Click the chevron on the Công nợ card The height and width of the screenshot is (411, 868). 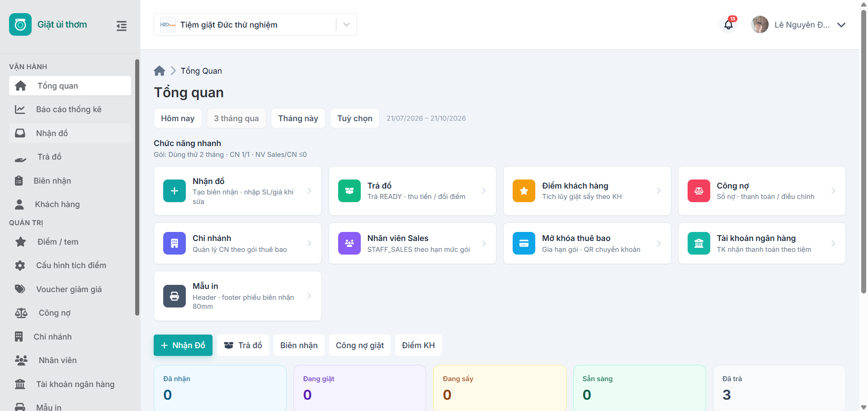833,191
